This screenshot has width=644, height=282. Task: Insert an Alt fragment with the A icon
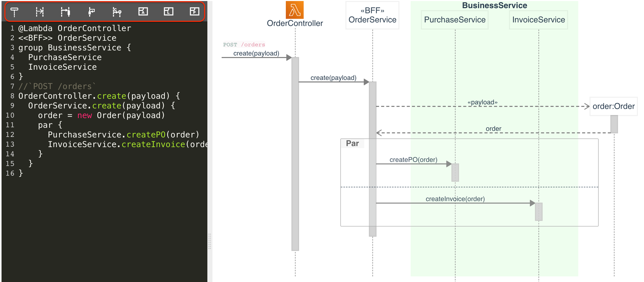pyautogui.click(x=143, y=11)
